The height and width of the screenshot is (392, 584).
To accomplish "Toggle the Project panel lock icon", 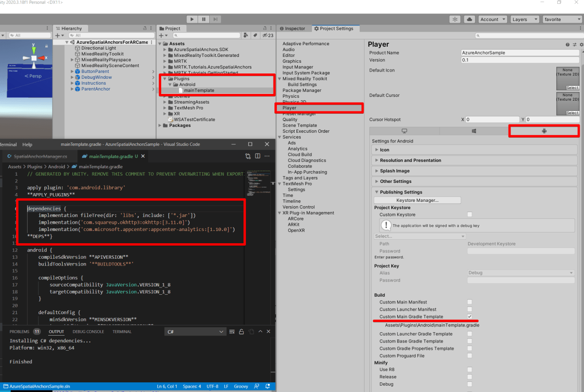I will point(265,28).
